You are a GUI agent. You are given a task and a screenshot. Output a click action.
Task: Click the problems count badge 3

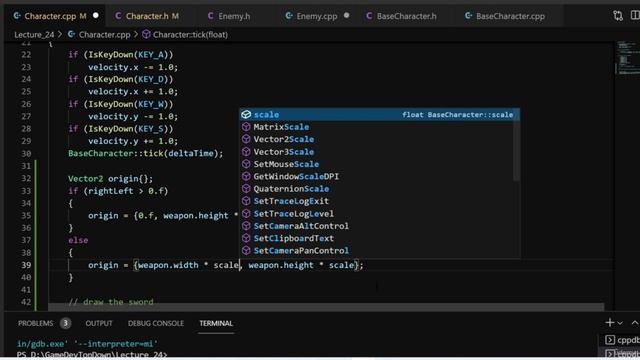[x=65, y=323]
